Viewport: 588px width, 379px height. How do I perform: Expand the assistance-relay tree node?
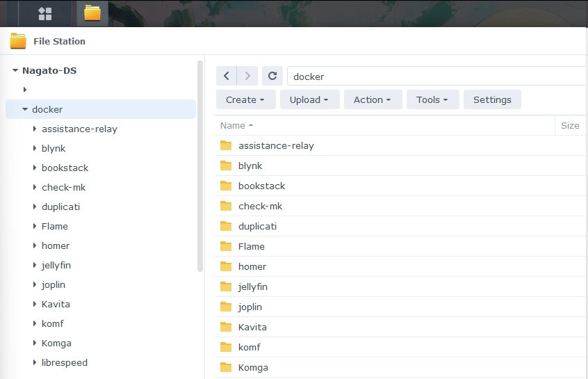tap(35, 129)
